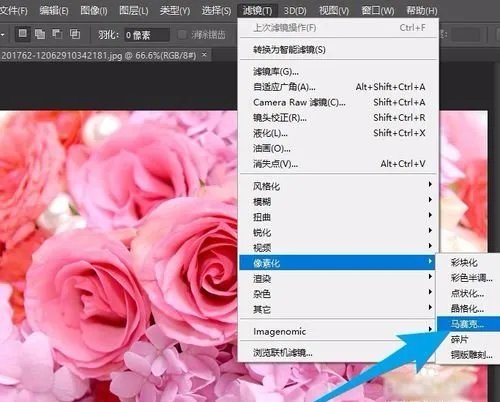Expand the highlighted 像素化 submenu
500x402 pixels.
pos(337,263)
